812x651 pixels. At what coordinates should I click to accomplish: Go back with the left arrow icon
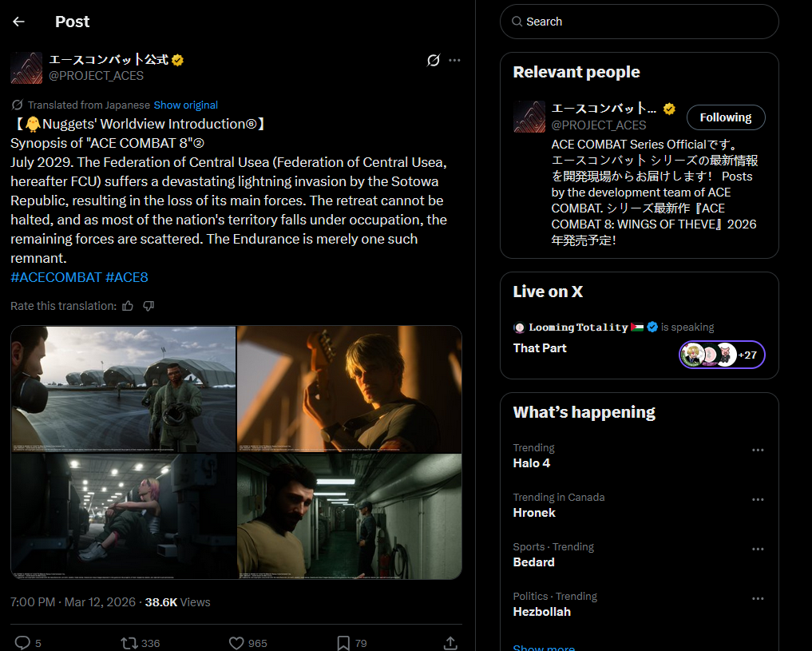click(x=18, y=22)
